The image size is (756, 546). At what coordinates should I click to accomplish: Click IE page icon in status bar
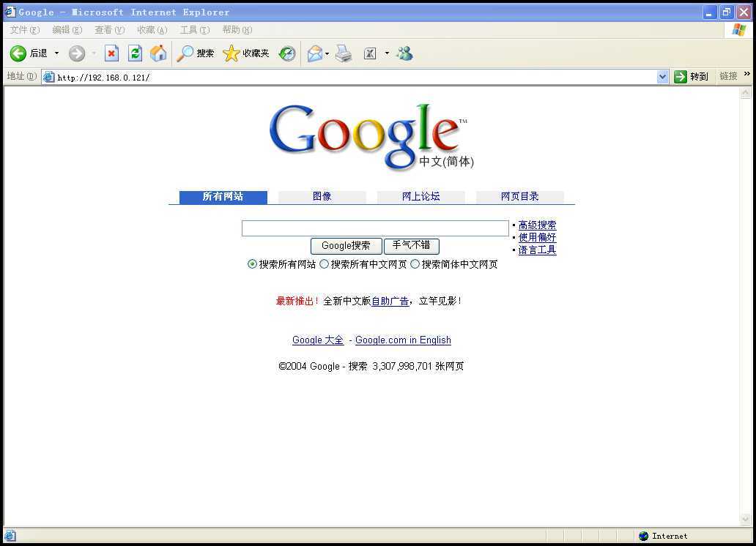[x=10, y=536]
